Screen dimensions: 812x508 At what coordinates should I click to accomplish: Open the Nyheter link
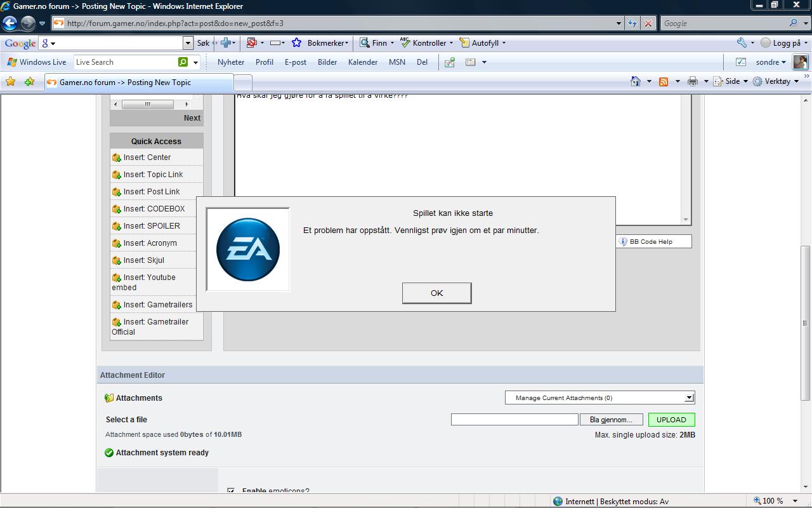[x=231, y=62]
